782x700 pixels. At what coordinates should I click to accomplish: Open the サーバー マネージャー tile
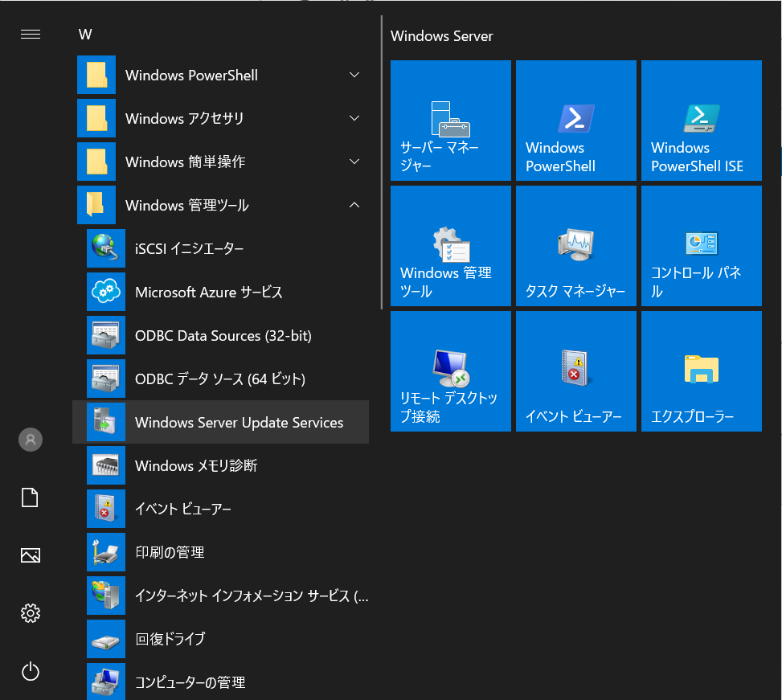[451, 121]
